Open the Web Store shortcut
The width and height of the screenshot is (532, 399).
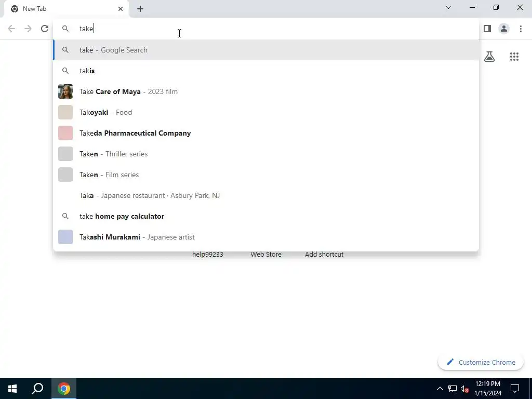pyautogui.click(x=266, y=254)
